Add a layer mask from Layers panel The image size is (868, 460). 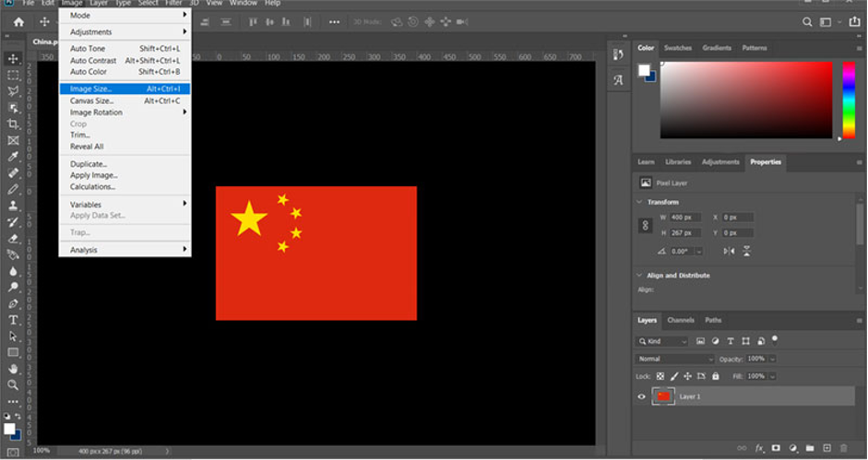776,448
